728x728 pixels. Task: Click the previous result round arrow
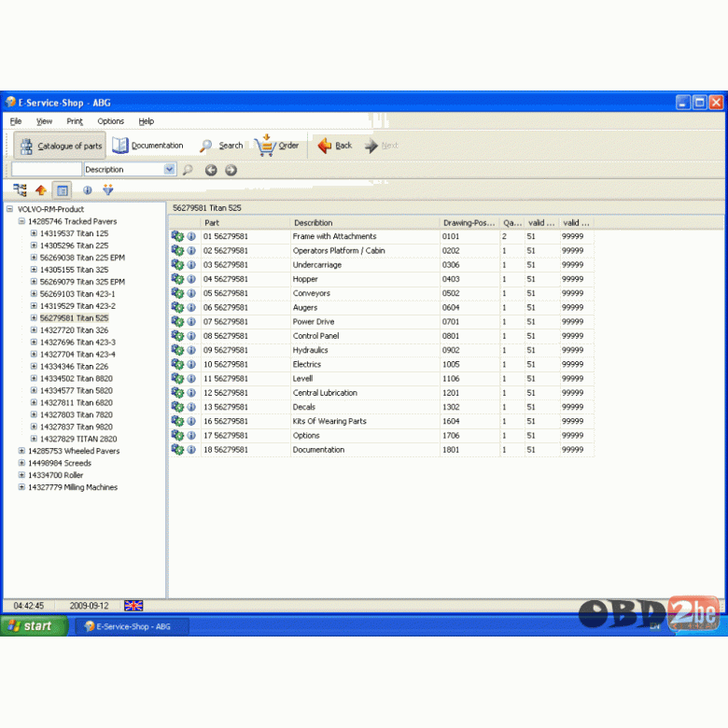[211, 170]
